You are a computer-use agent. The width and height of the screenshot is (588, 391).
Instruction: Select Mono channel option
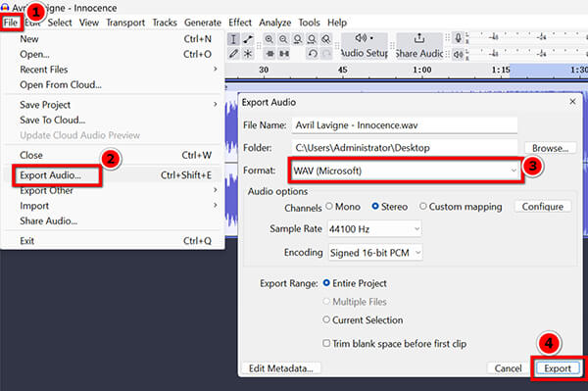pos(343,207)
